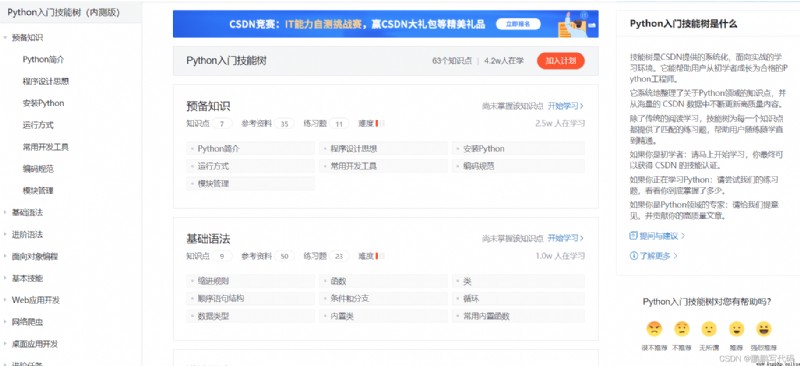Choose the 强烈推荐 grinning emoji face
800x366 pixels.
point(764,329)
